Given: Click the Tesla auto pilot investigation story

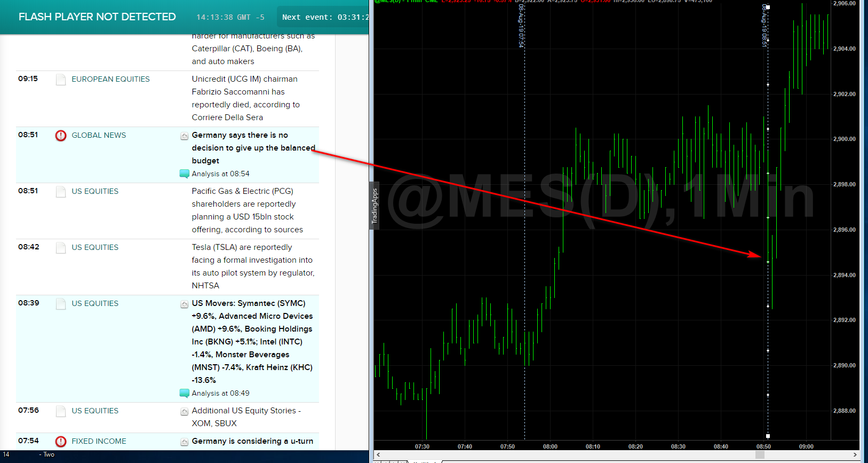Looking at the screenshot, I should click(253, 266).
